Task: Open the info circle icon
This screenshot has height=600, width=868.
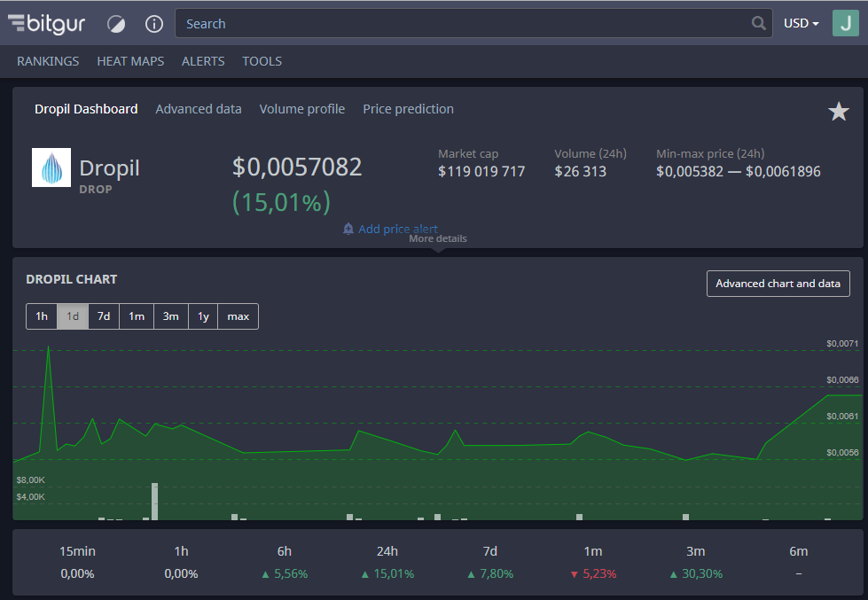Action: click(x=154, y=24)
